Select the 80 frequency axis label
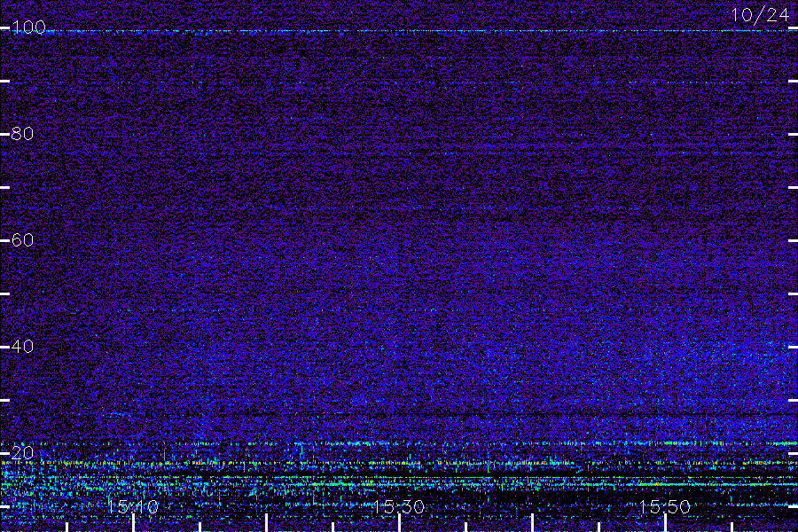This screenshot has width=798, height=532. (x=22, y=133)
